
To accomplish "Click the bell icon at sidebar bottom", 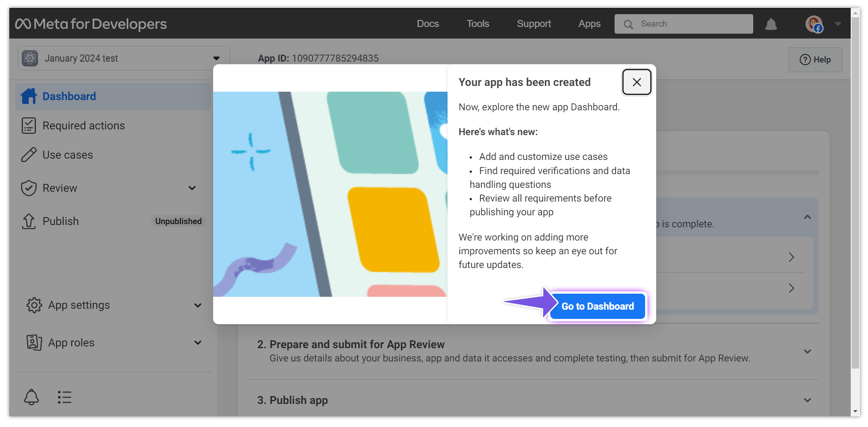I will pyautogui.click(x=31, y=397).
